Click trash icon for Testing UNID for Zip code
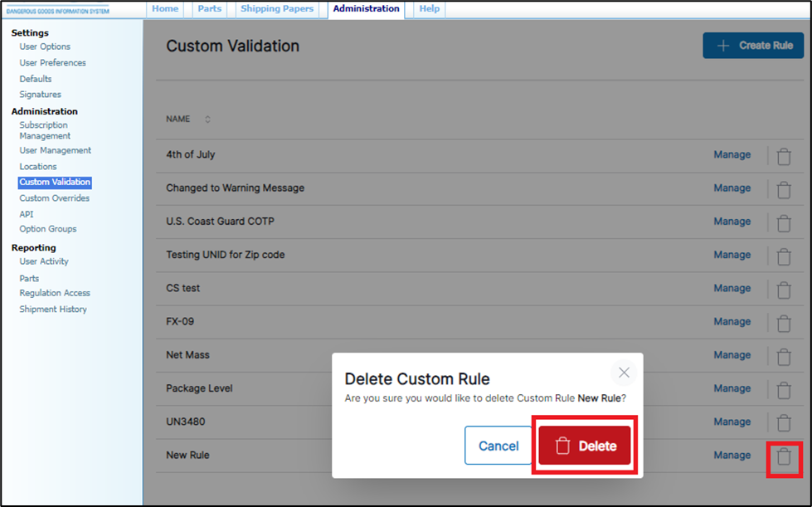812x507 pixels. point(783,256)
